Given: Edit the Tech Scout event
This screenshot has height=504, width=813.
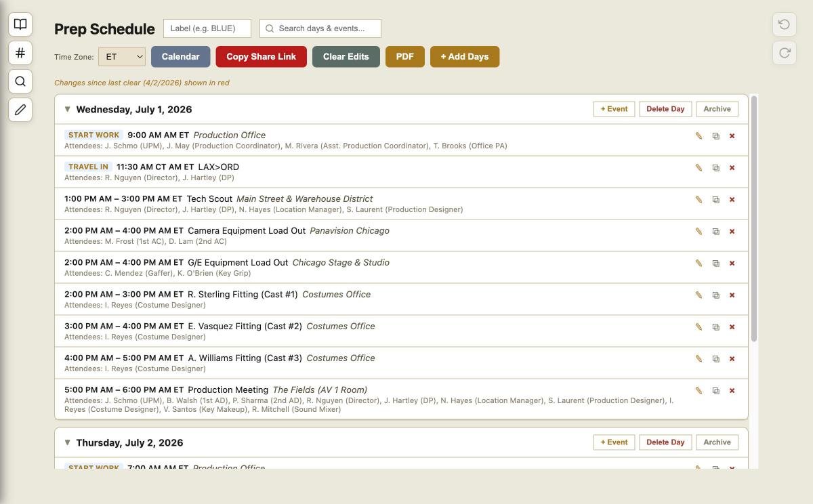Looking at the screenshot, I should pyautogui.click(x=699, y=200).
